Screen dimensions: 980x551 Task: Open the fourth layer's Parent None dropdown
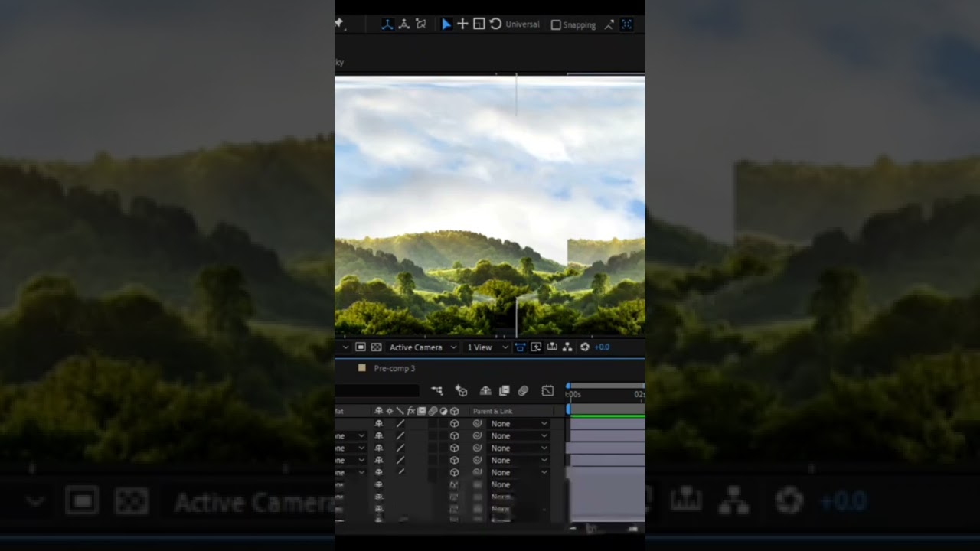tap(519, 461)
